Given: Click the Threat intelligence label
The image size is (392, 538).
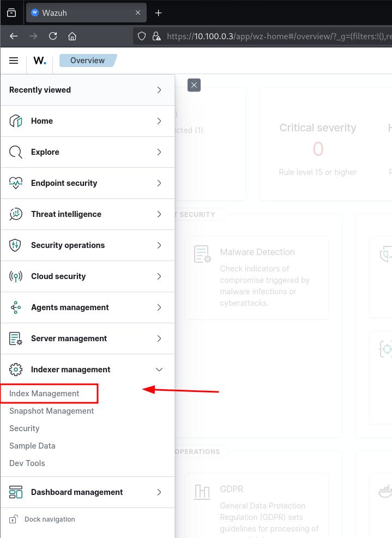Looking at the screenshot, I should tap(67, 214).
